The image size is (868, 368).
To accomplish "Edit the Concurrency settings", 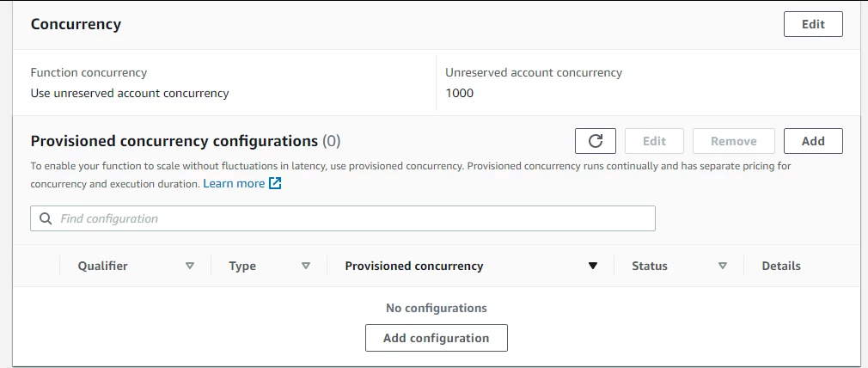I will coord(812,24).
